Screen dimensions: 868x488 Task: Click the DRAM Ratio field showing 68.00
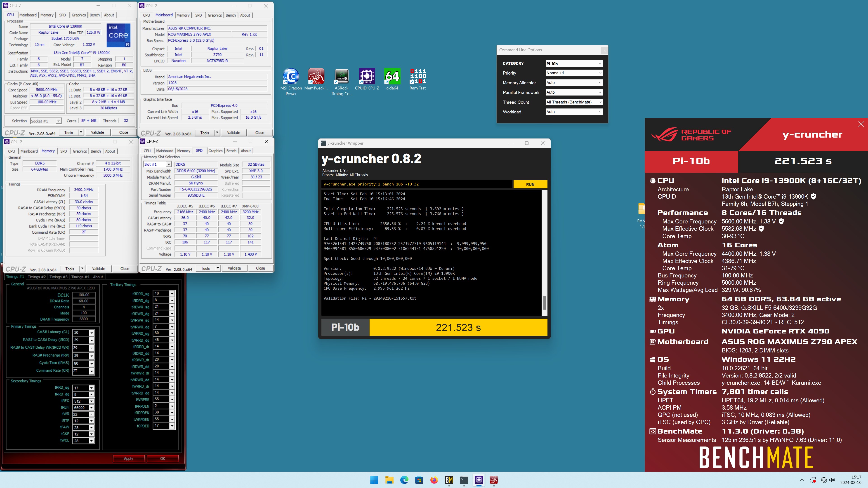click(x=84, y=301)
